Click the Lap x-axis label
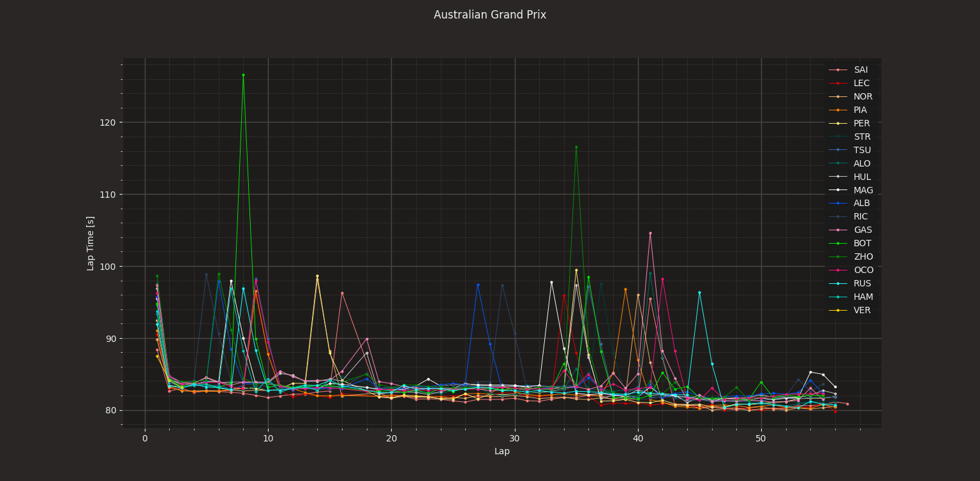This screenshot has height=481, width=980. [x=502, y=452]
